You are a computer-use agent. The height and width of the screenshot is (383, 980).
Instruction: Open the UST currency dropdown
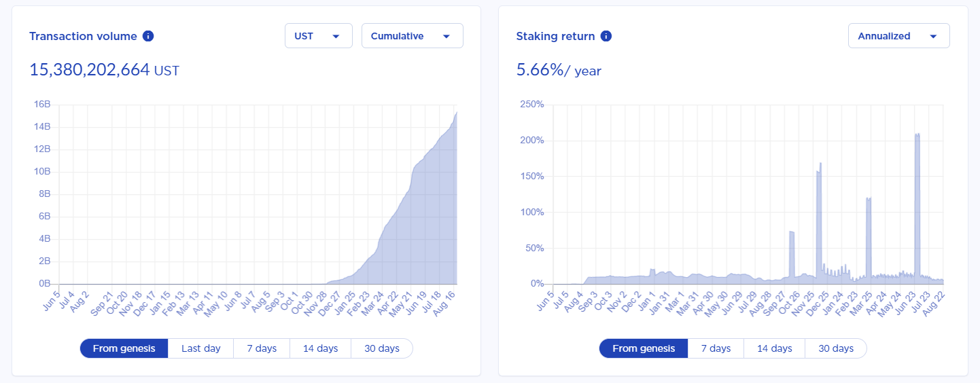(318, 36)
